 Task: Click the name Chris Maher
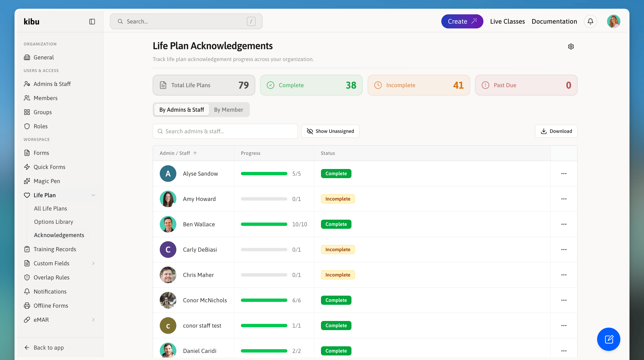click(x=198, y=275)
